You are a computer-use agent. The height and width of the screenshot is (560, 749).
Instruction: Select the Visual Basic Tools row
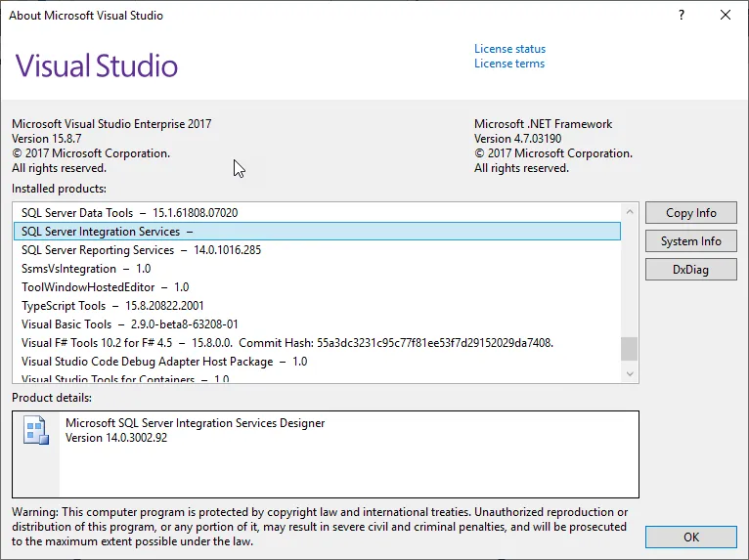coord(317,324)
